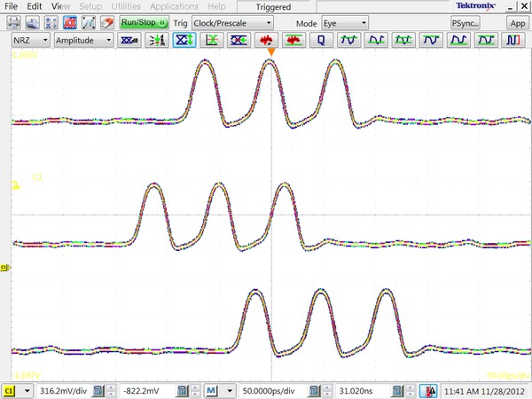
Task: Open the NRZ signal type dropdown
Action: coord(28,41)
